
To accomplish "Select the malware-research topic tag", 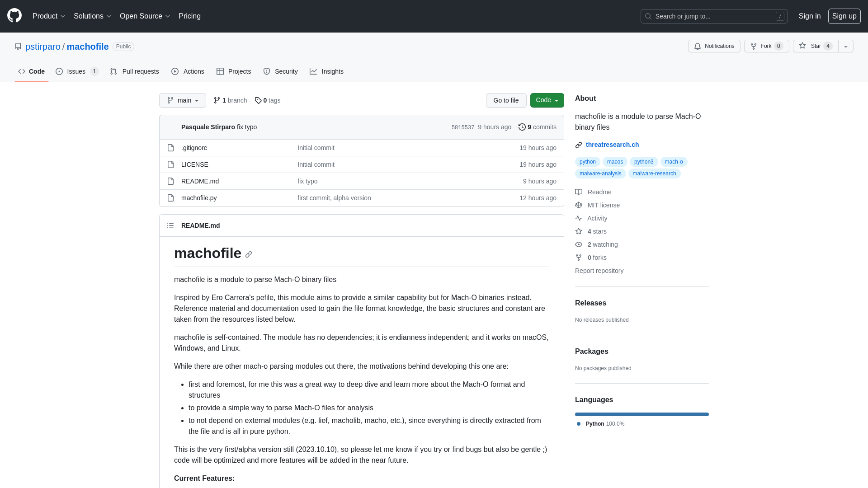I will tap(654, 174).
